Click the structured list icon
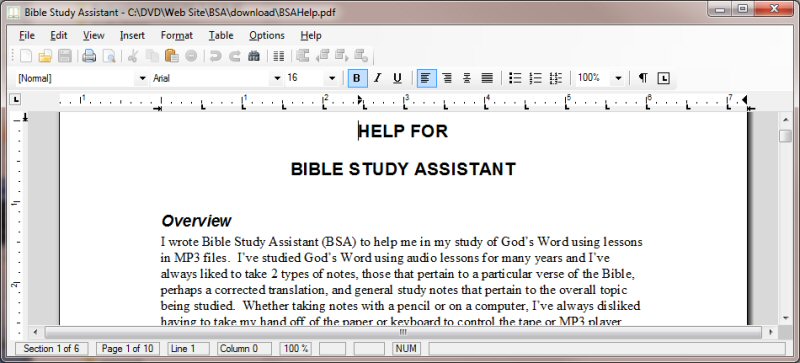 (556, 78)
